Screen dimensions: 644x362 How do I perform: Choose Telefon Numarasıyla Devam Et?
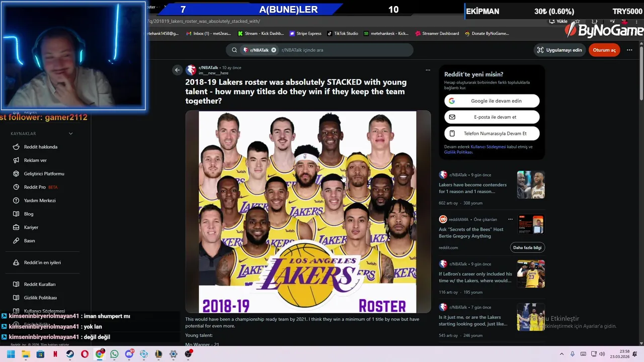coord(492,133)
